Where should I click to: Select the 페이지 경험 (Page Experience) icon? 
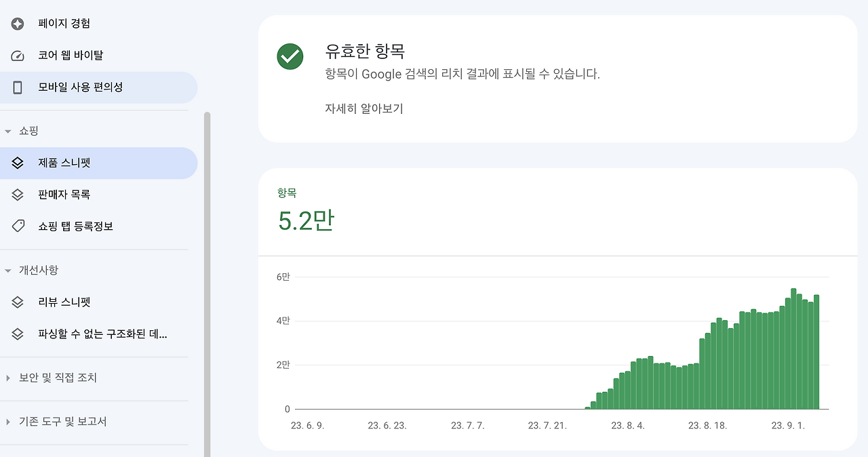(16, 23)
